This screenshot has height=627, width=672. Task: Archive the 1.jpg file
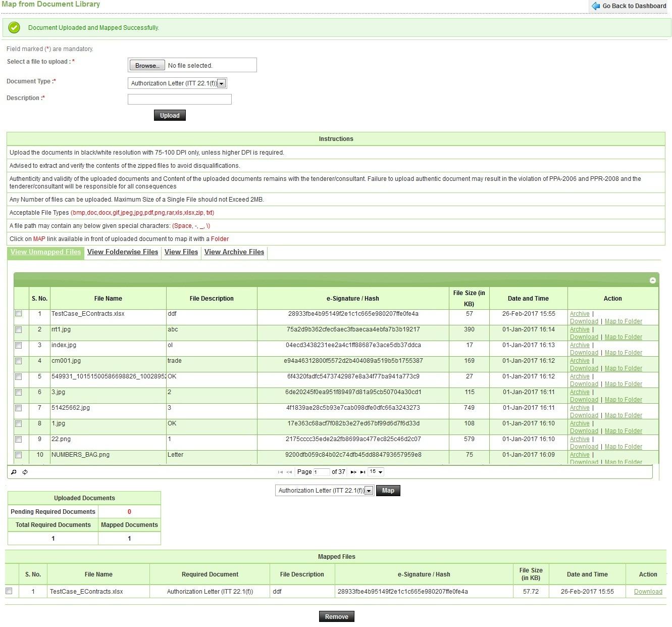pyautogui.click(x=580, y=423)
